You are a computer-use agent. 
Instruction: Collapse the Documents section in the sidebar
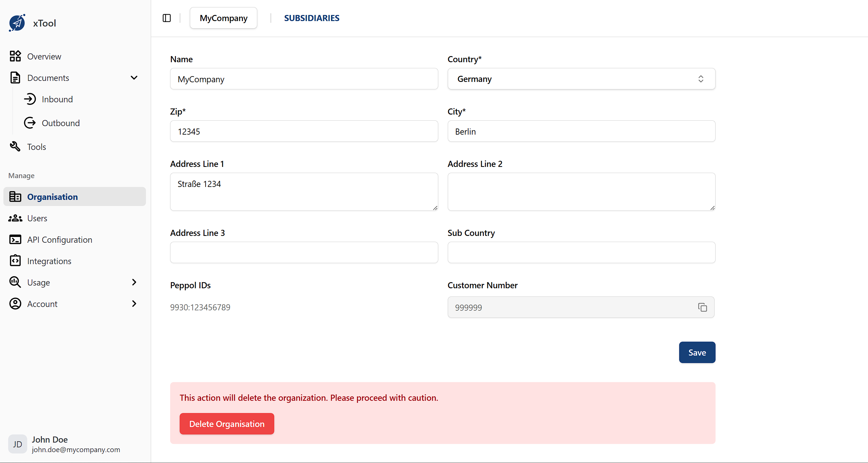(134, 78)
